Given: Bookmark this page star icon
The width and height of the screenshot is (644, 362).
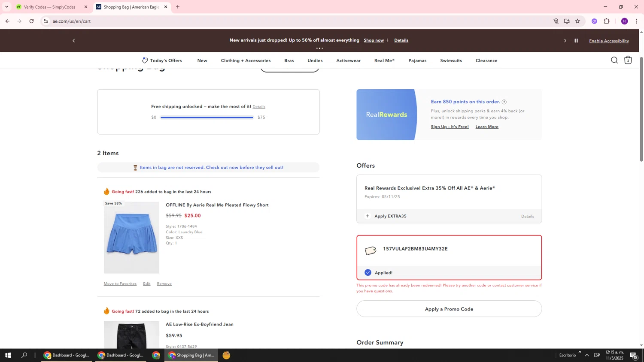Looking at the screenshot, I should (577, 21).
